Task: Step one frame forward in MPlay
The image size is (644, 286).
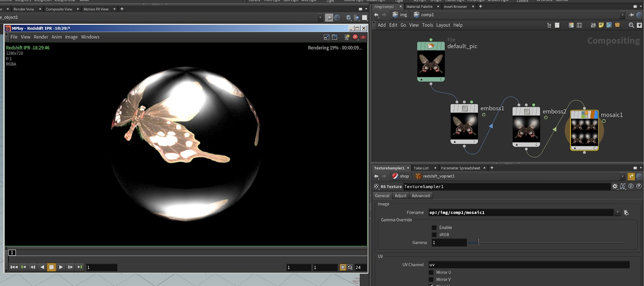Action: (70, 267)
